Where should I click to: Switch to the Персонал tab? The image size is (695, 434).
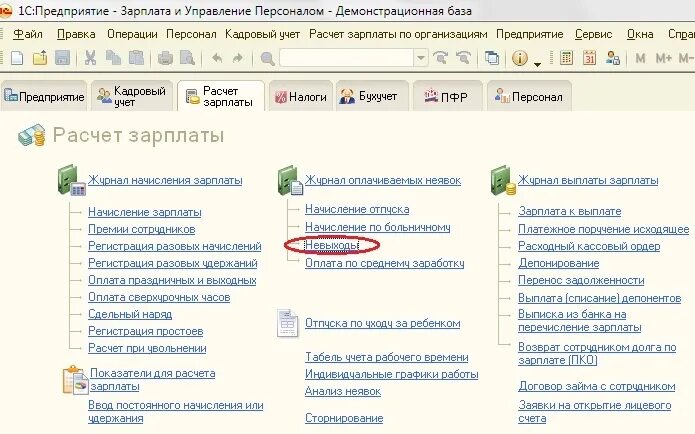click(529, 96)
